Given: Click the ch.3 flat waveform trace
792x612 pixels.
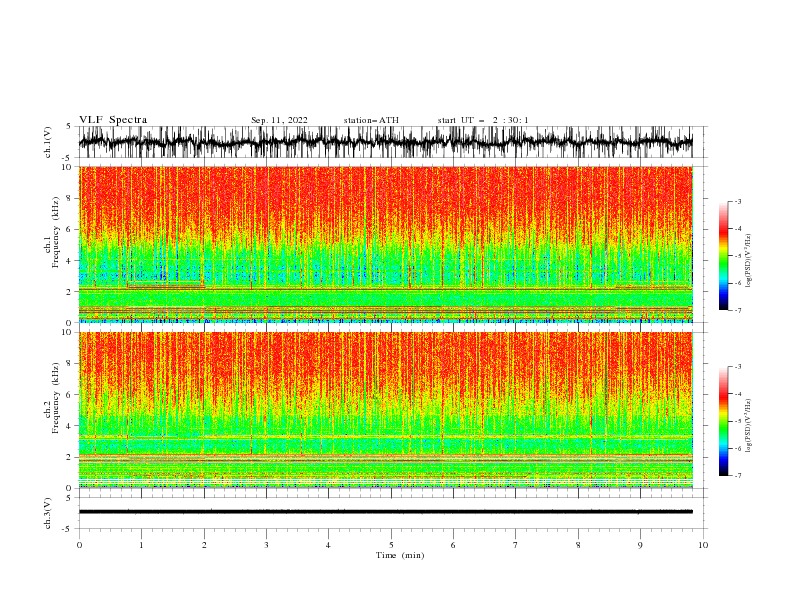Looking at the screenshot, I should (385, 512).
